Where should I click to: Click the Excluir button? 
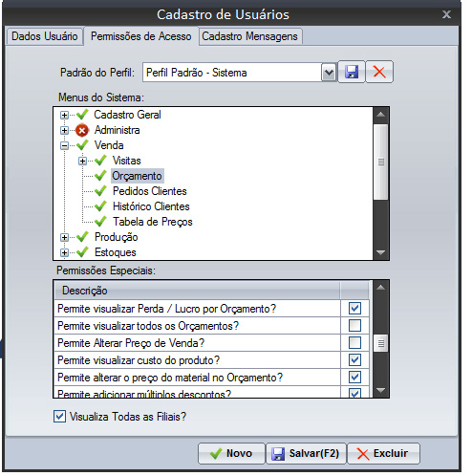[383, 453]
